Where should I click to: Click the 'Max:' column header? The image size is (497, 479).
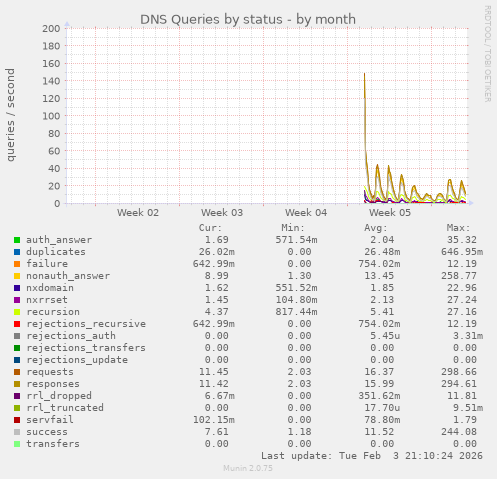[x=458, y=228]
